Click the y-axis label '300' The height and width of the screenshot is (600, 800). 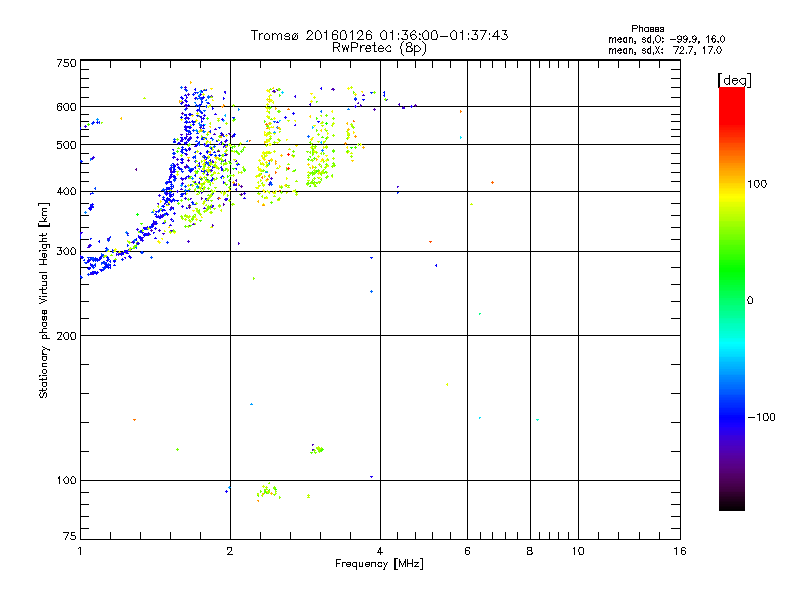(66, 251)
